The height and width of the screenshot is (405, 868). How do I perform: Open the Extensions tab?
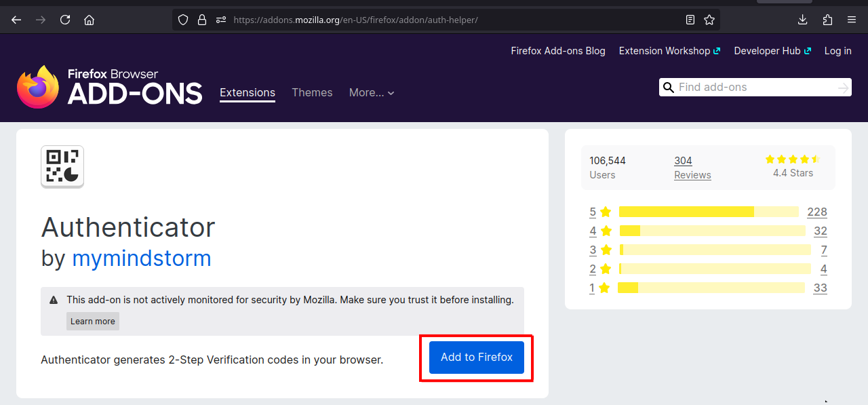pyautogui.click(x=248, y=92)
